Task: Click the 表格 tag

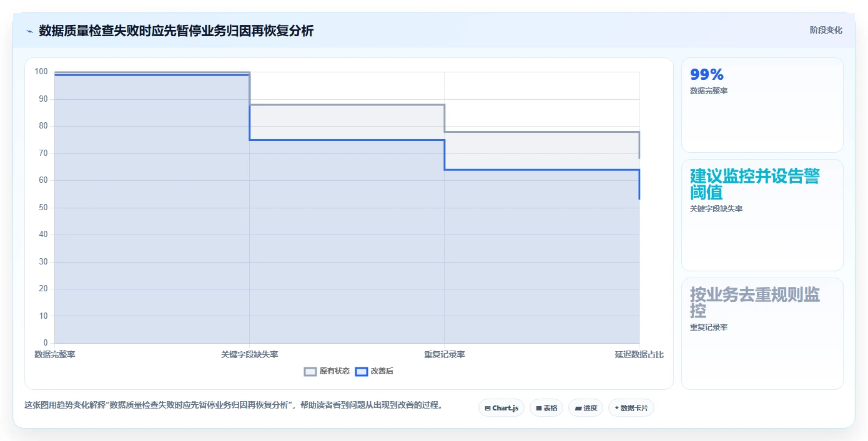Action: coord(546,408)
